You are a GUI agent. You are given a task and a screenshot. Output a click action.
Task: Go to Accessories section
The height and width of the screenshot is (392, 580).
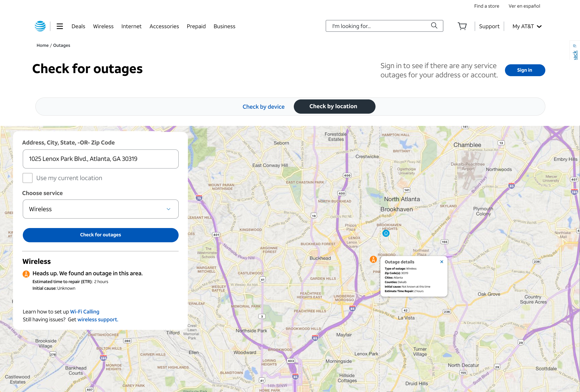pyautogui.click(x=164, y=26)
